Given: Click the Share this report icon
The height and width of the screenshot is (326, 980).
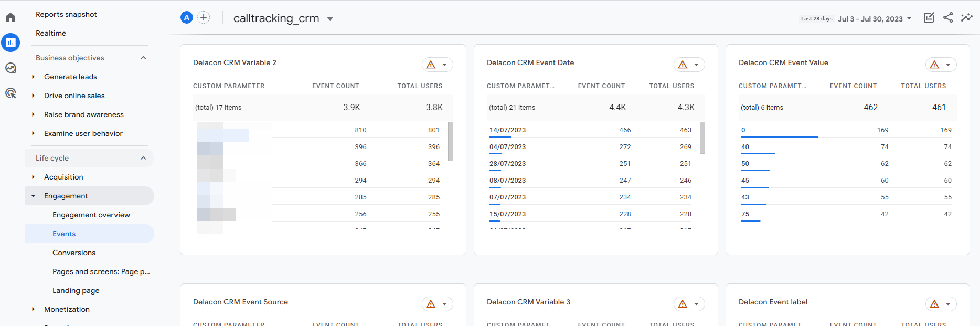Looking at the screenshot, I should point(948,17).
